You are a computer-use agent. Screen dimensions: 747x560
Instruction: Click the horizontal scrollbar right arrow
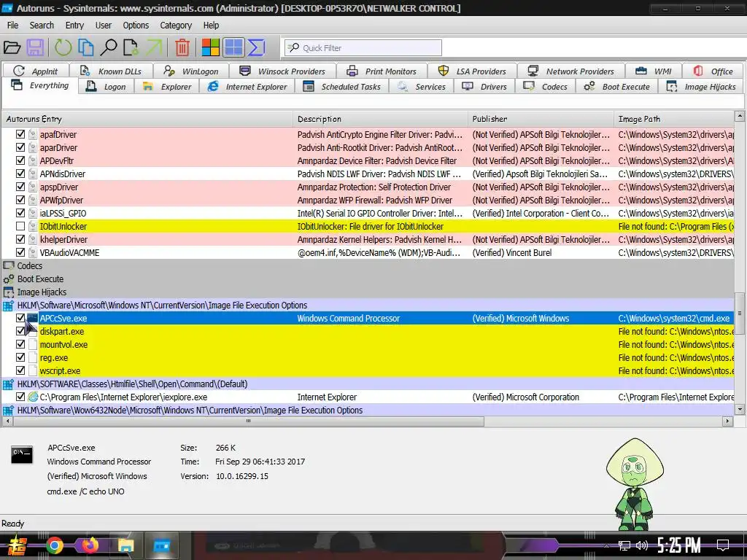point(727,421)
